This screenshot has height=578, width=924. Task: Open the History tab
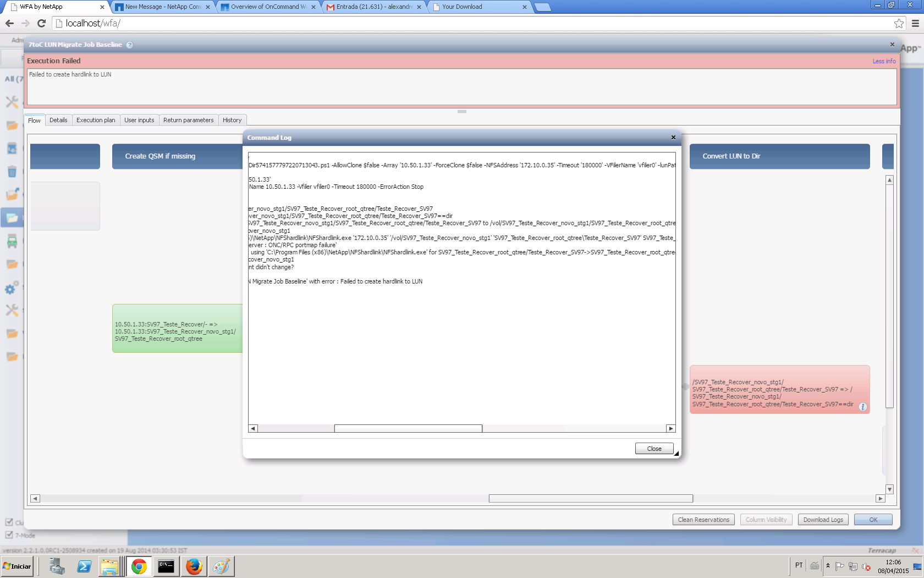(x=232, y=120)
